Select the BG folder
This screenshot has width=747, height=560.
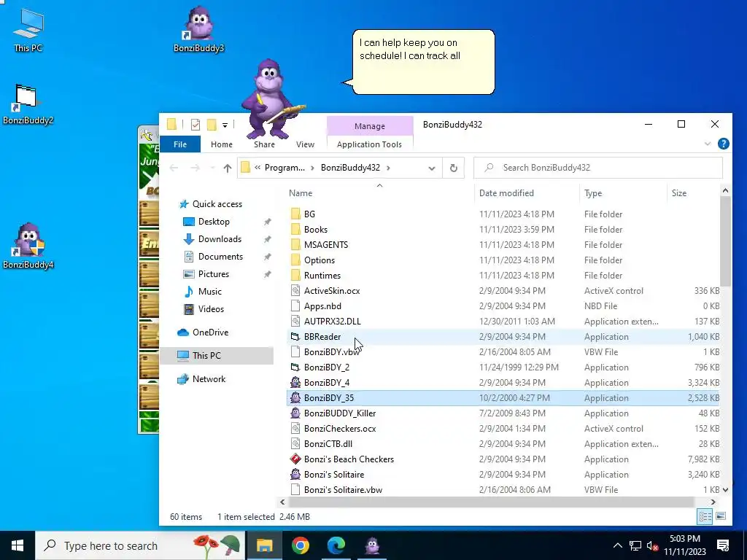(309, 214)
